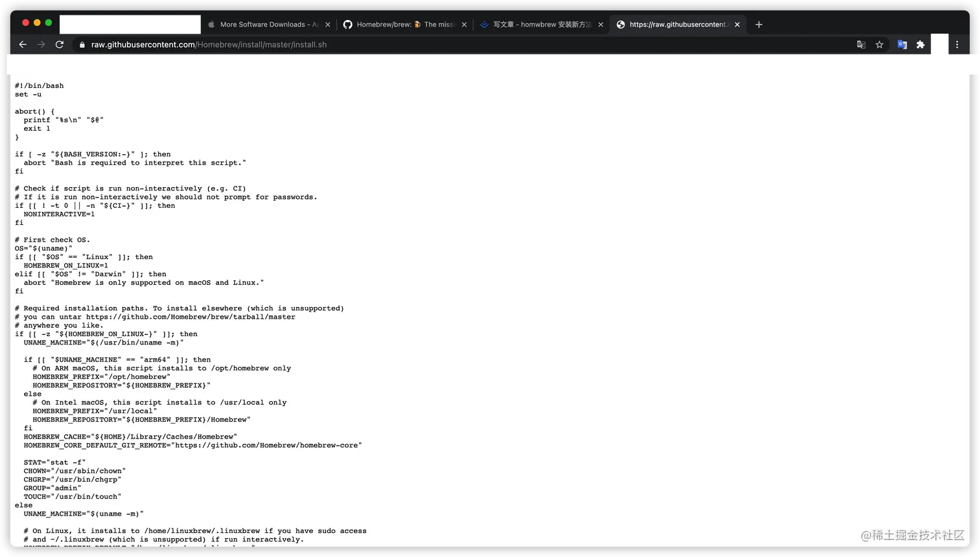Click the back navigation arrow

click(23, 44)
